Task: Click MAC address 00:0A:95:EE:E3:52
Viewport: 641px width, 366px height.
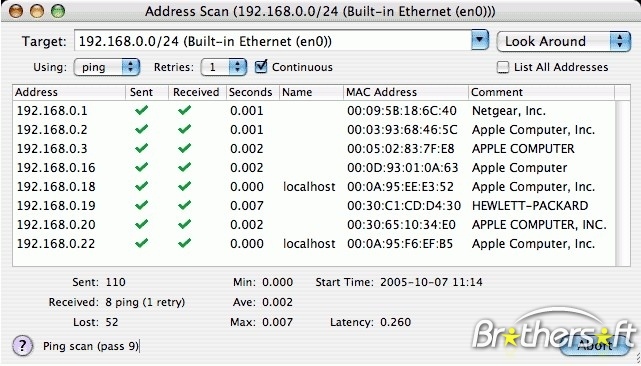Action: tap(400, 186)
